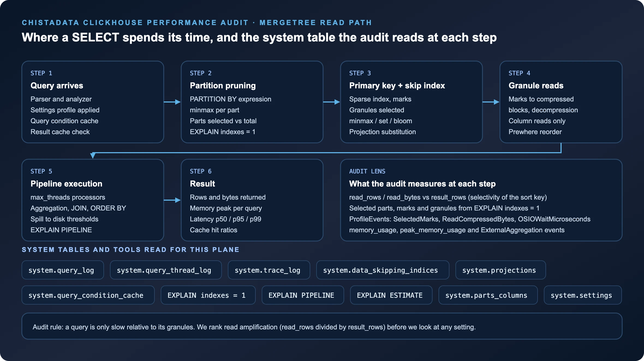Image resolution: width=644 pixels, height=361 pixels.
Task: Click the 'AUDIT LENS' label
Action: tap(367, 171)
